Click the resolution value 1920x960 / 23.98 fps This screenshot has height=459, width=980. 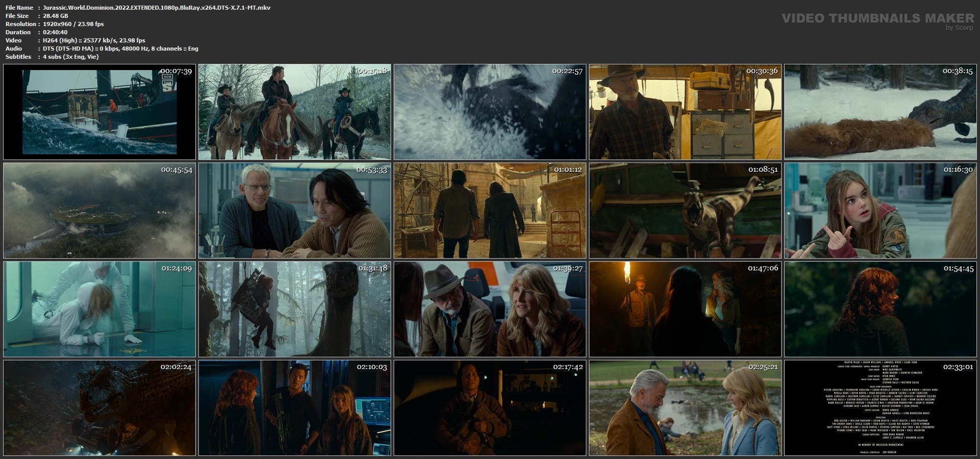[74, 24]
